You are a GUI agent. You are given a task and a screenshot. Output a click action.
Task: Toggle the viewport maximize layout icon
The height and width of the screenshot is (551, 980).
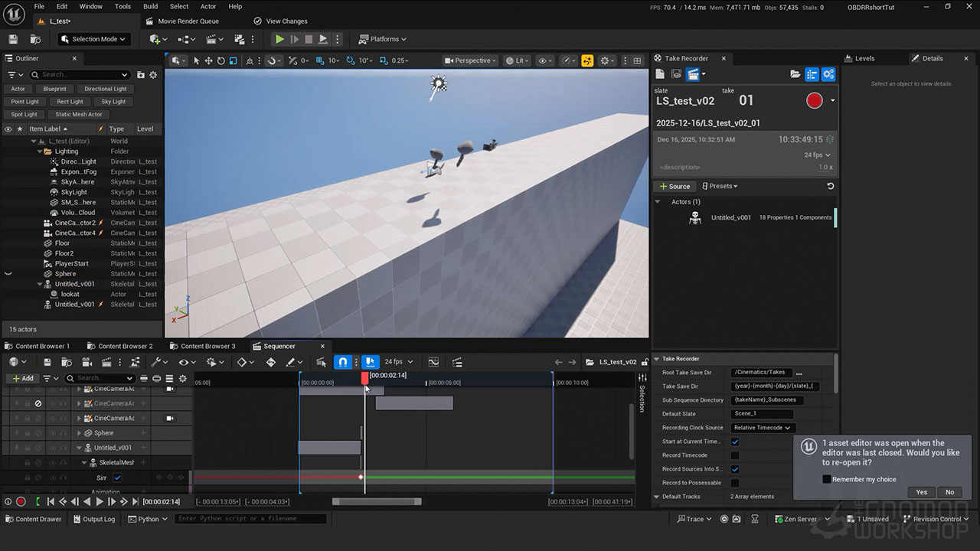coord(636,60)
